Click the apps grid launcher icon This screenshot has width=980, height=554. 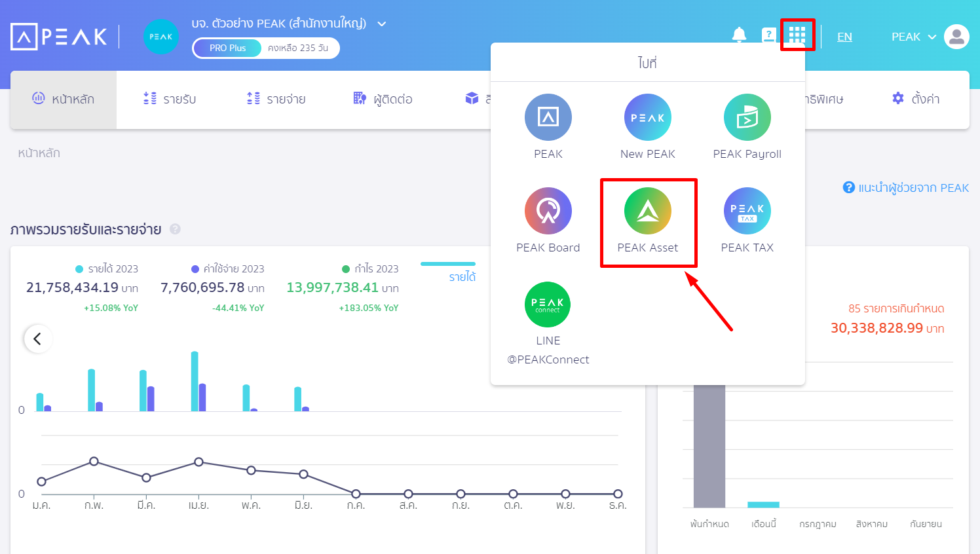(797, 35)
